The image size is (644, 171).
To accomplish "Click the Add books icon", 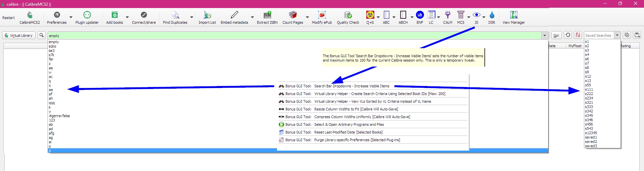I will click(114, 15).
